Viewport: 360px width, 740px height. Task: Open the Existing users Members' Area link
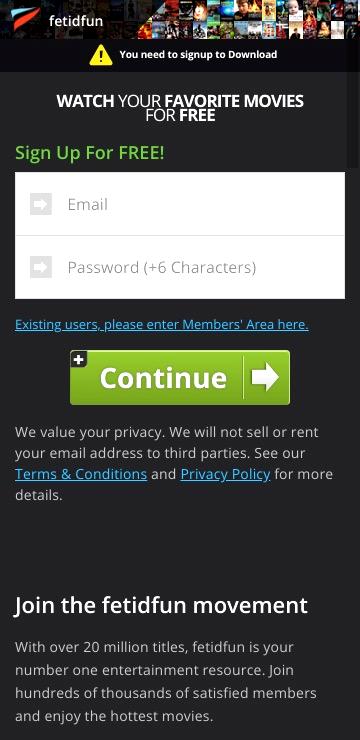(162, 325)
